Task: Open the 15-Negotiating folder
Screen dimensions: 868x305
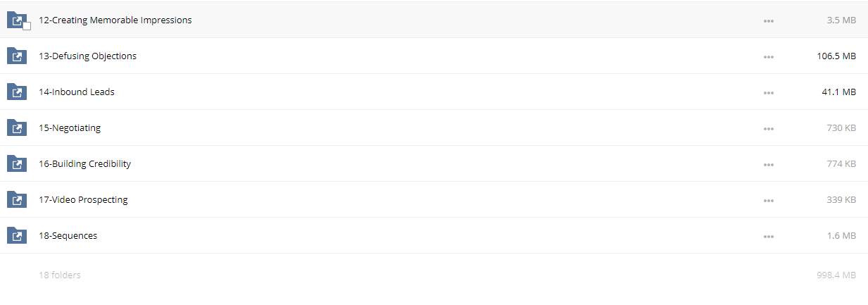Action: click(70, 128)
